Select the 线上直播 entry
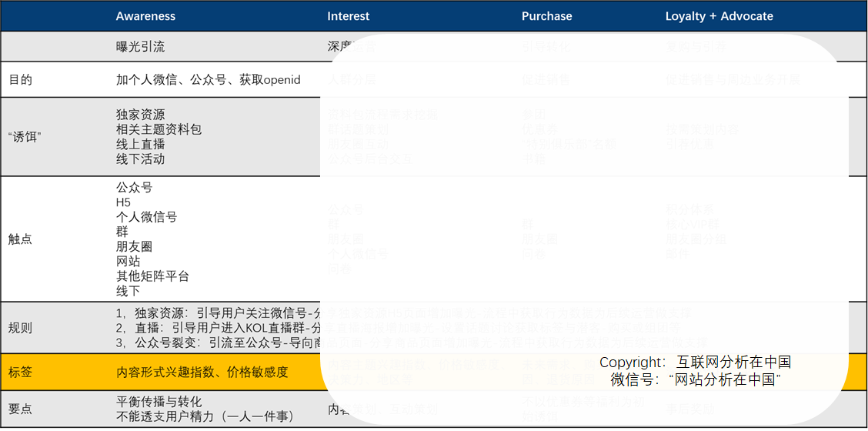The width and height of the screenshot is (868, 431). [140, 144]
